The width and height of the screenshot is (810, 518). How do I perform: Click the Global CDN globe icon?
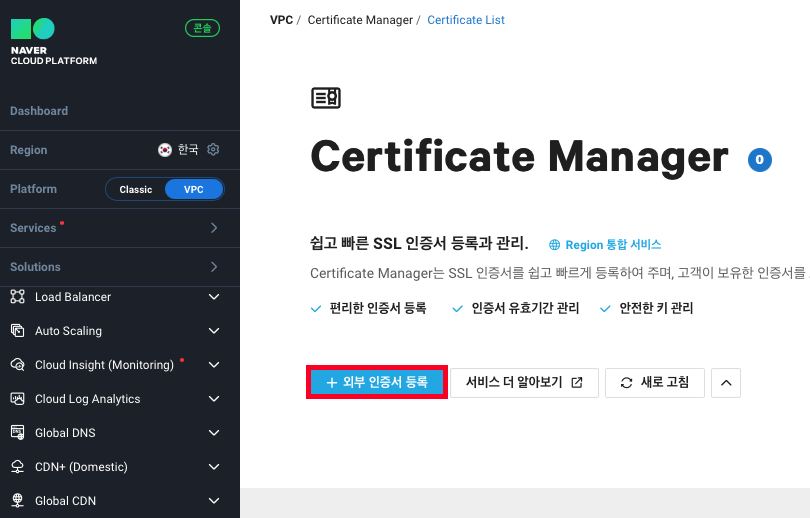click(18, 500)
